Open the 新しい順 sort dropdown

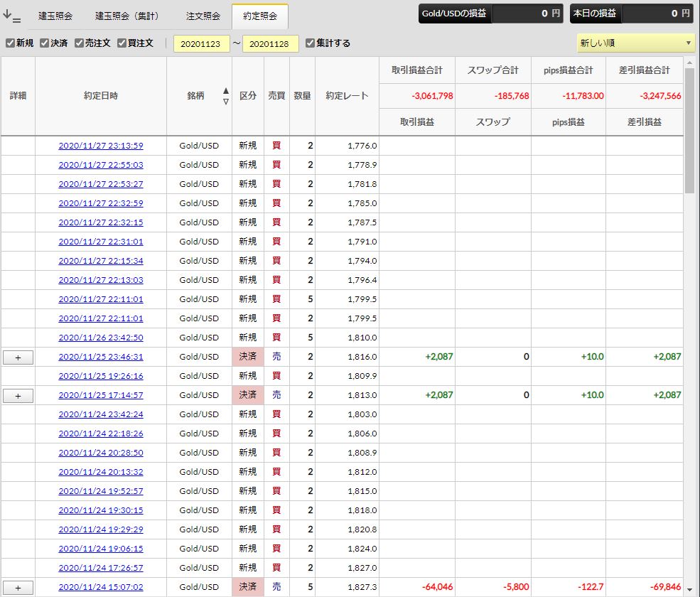636,43
